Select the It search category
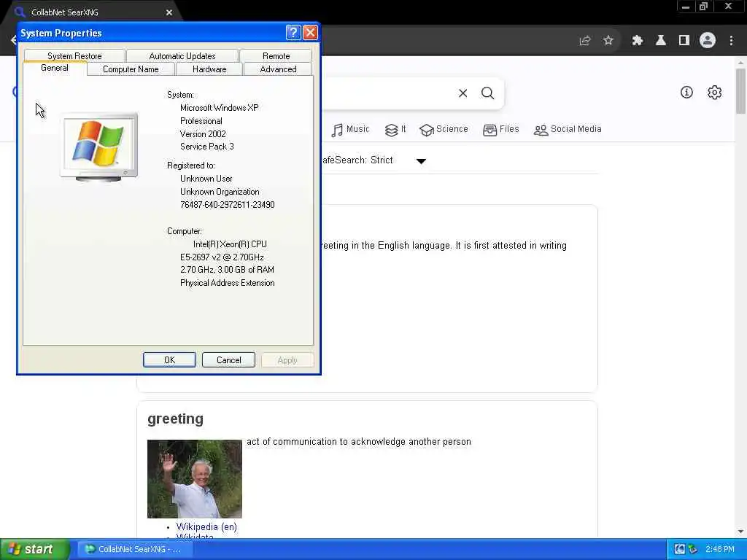Image resolution: width=747 pixels, height=560 pixels. click(x=395, y=129)
